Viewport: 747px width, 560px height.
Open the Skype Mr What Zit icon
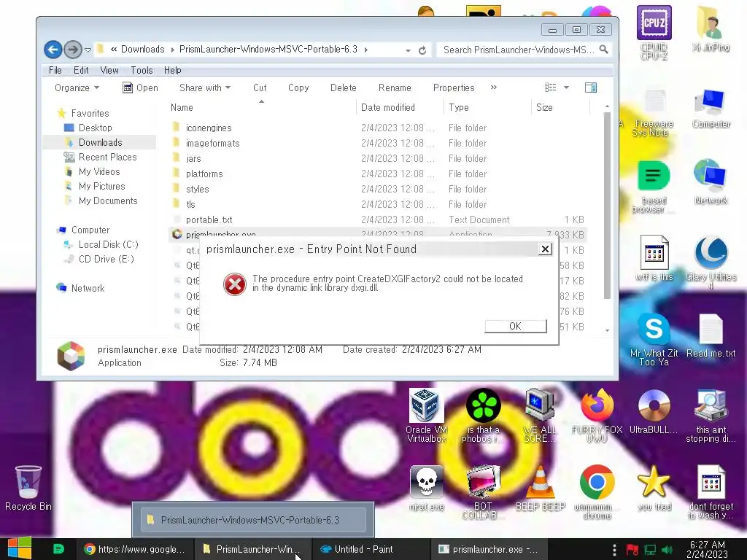pyautogui.click(x=654, y=340)
